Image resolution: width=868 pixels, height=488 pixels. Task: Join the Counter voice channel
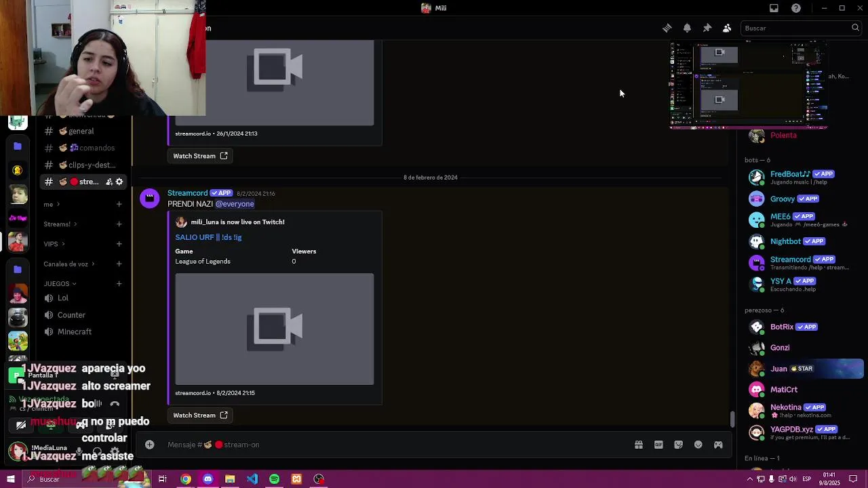83,315
